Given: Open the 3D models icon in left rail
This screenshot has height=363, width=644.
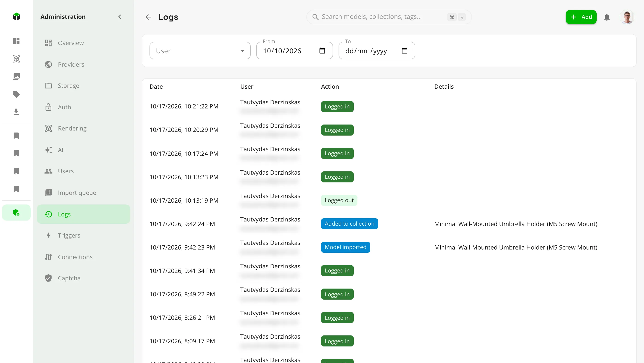Looking at the screenshot, I should point(16,59).
